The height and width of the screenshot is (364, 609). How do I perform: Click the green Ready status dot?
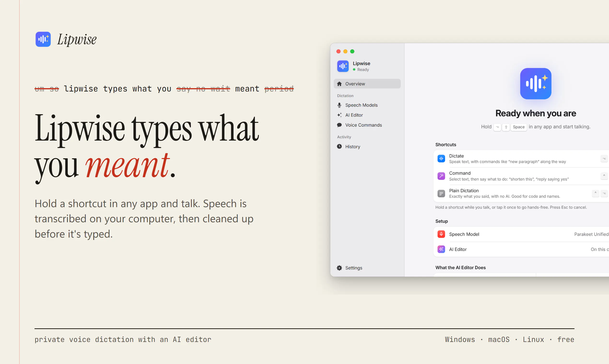(354, 69)
